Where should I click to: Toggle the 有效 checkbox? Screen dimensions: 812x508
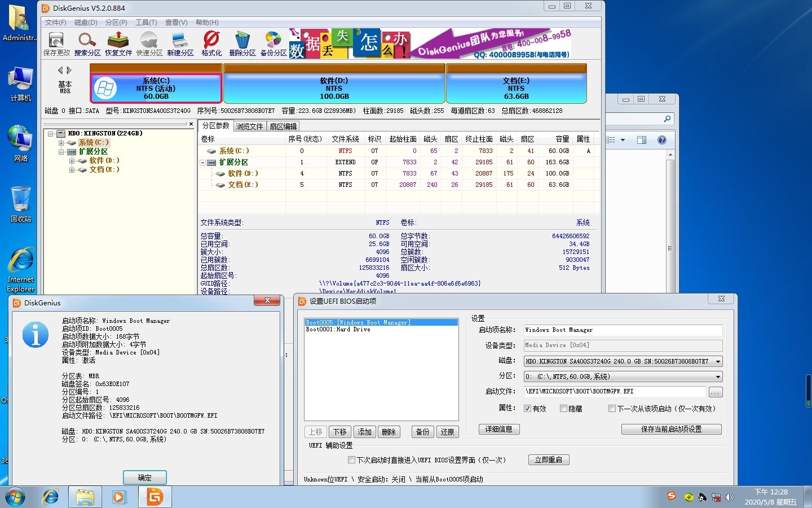coord(527,409)
